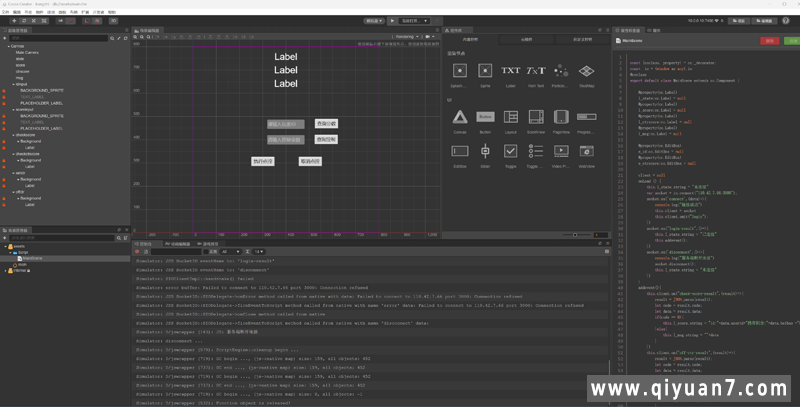The height and width of the screenshot is (407, 800).
Task: Pick the ScrollView node icon
Action: click(536, 117)
